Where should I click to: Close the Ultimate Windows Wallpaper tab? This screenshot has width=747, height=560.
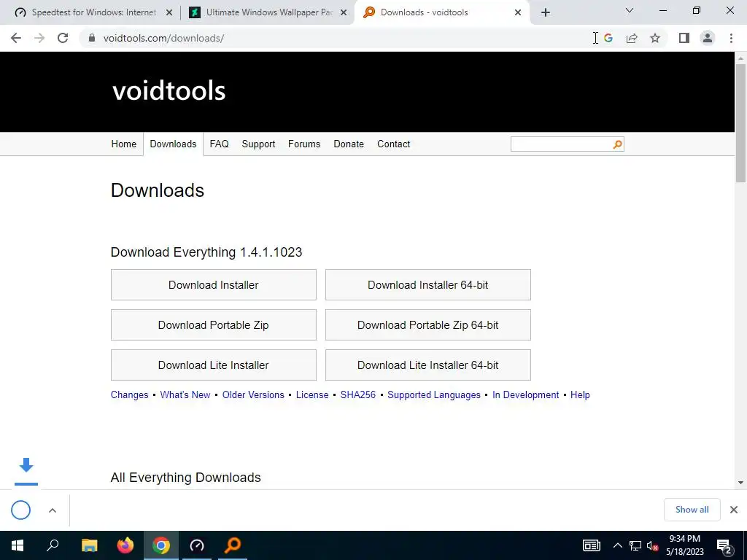coord(344,12)
